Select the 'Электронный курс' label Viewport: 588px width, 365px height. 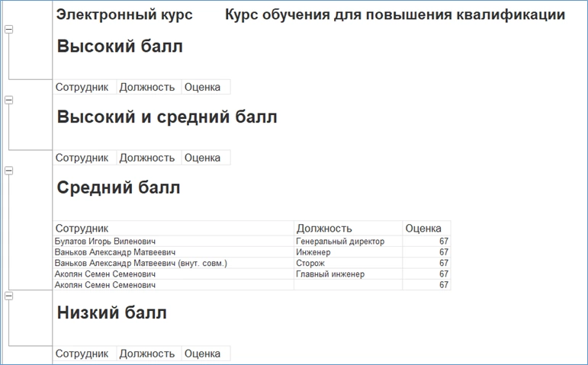(124, 14)
